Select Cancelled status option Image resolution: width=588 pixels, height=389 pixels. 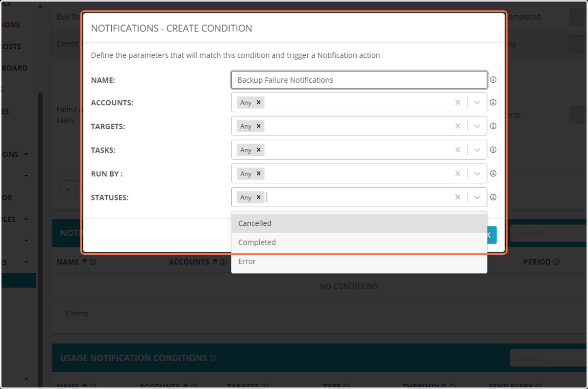(359, 223)
